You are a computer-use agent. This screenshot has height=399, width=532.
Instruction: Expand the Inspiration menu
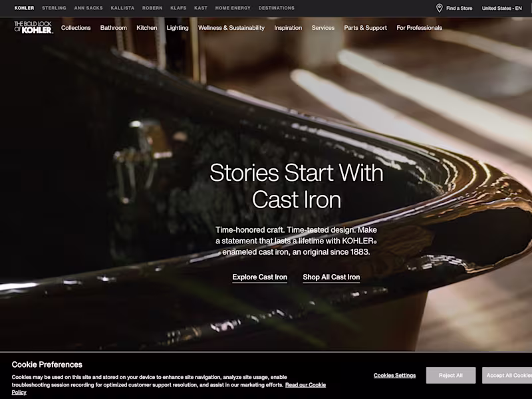click(x=288, y=28)
